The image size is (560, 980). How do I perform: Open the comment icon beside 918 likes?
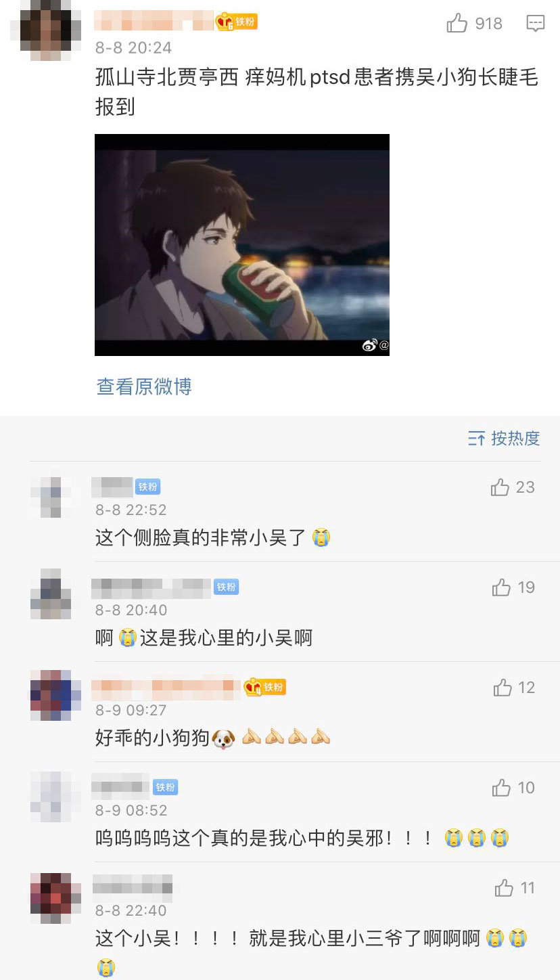(536, 24)
